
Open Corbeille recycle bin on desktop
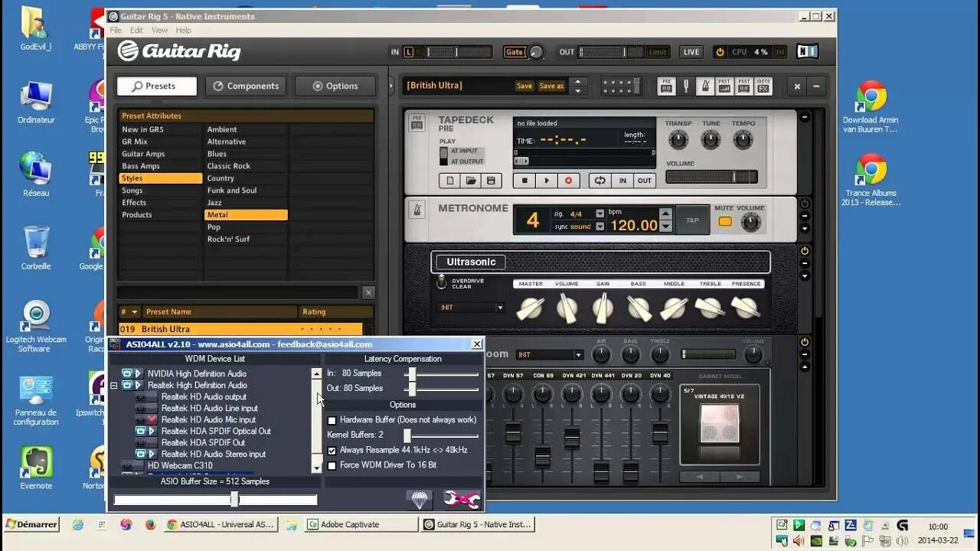36,248
